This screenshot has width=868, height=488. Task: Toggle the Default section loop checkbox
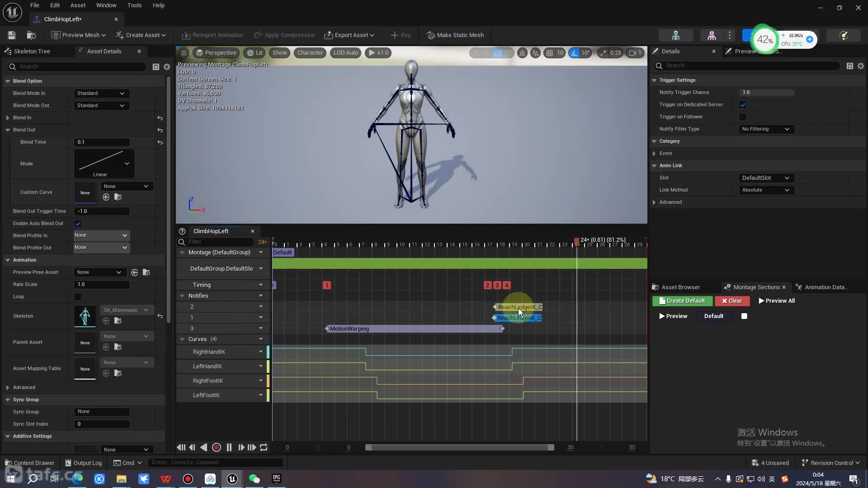(x=744, y=316)
